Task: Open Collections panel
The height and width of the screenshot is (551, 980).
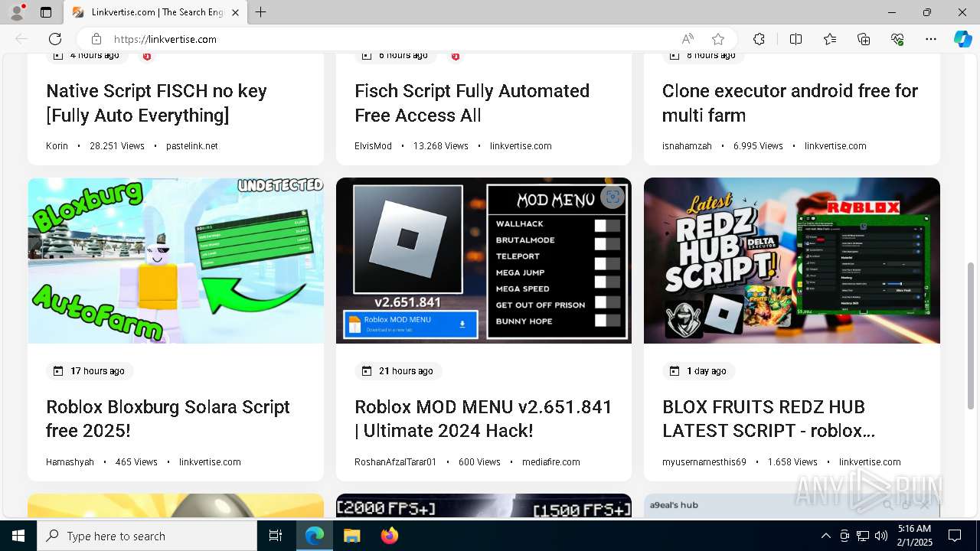Action: 864,39
